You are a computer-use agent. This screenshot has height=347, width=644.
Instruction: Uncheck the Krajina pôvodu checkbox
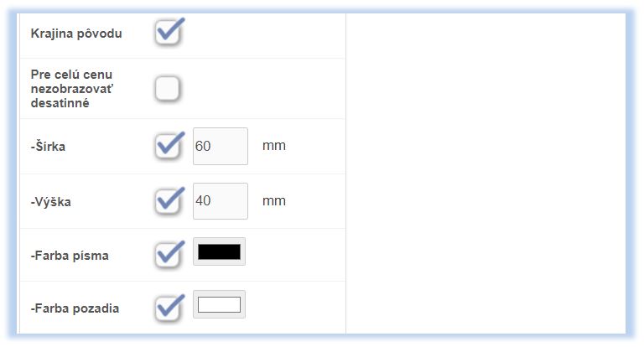168,34
